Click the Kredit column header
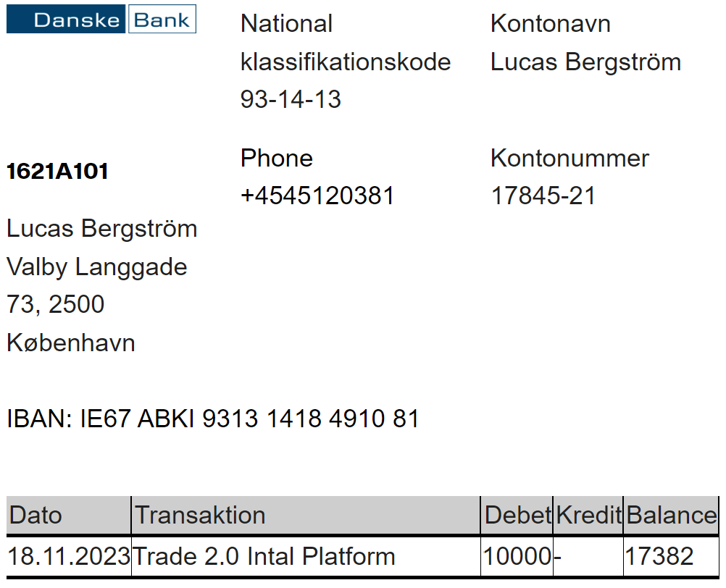 588,516
